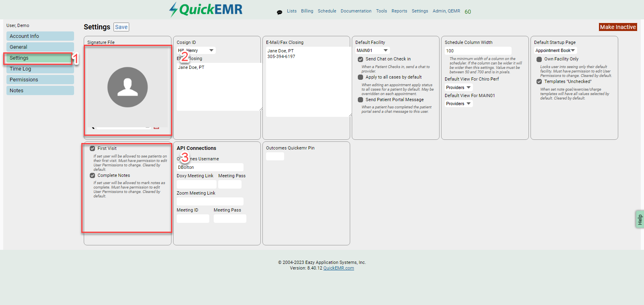Click the "User, Demo" name text
This screenshot has height=305, width=644.
point(18,25)
